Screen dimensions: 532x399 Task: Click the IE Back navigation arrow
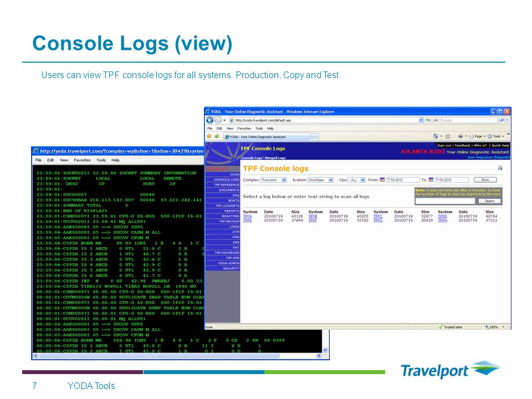point(209,120)
